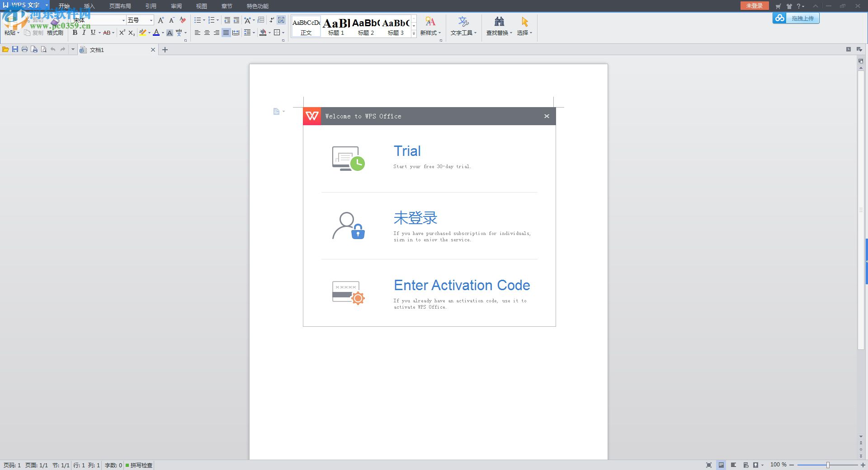The image size is (868, 470).
Task: Toggle spell check 拼写检查 in status bar
Action: (x=139, y=465)
